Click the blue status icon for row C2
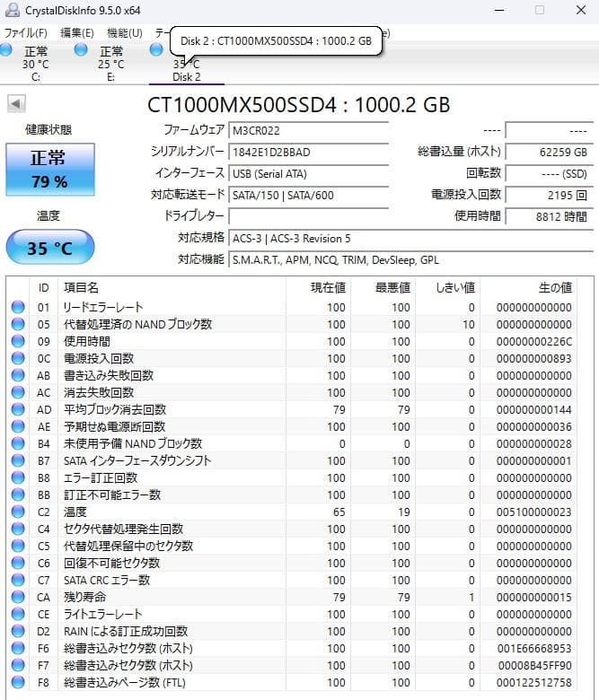 coord(18,512)
